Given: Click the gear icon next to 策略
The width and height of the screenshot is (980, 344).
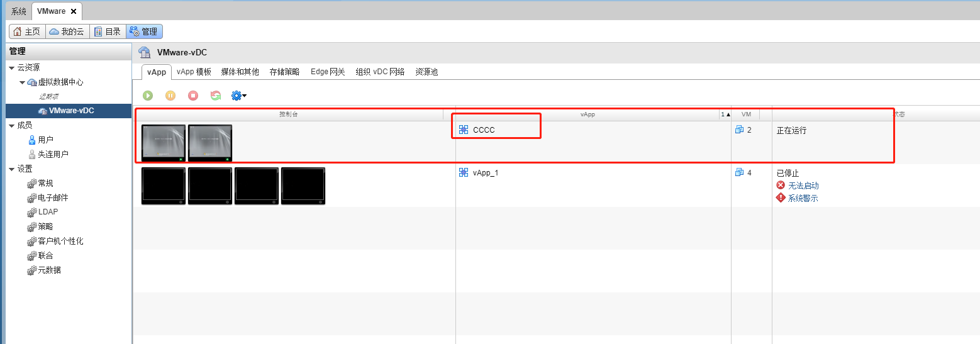Looking at the screenshot, I should [x=31, y=227].
